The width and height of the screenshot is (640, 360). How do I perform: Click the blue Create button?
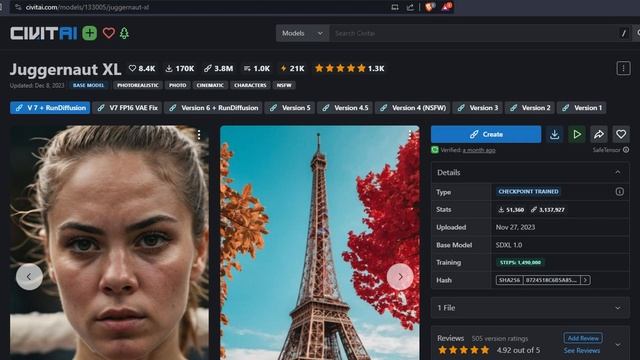point(486,134)
